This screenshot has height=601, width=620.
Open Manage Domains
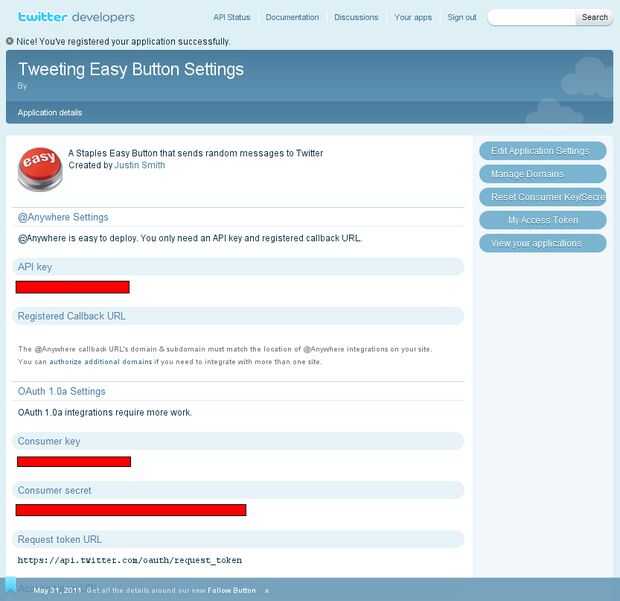[x=542, y=174]
